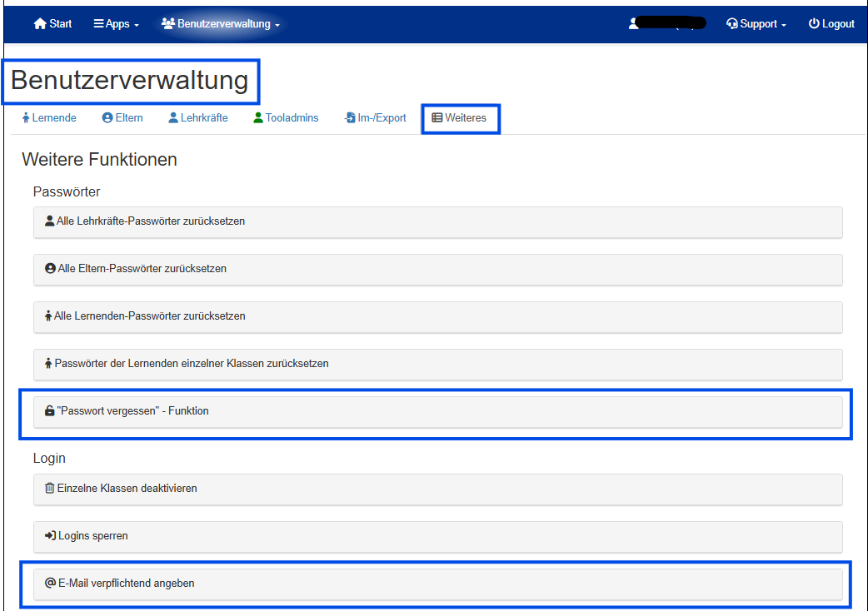Click the home icon beside Start
The image size is (868, 611).
click(x=40, y=24)
